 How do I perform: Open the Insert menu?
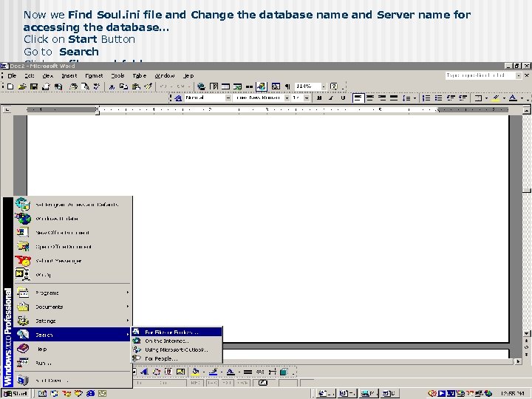[x=69, y=75]
